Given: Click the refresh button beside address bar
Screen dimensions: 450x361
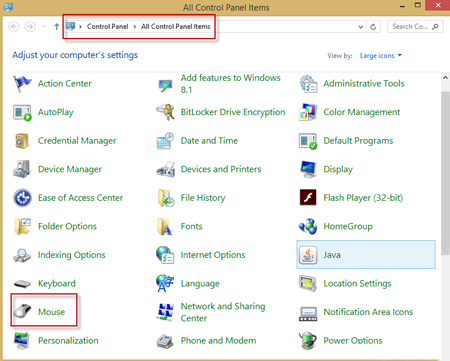Looking at the screenshot, I should click(x=373, y=27).
